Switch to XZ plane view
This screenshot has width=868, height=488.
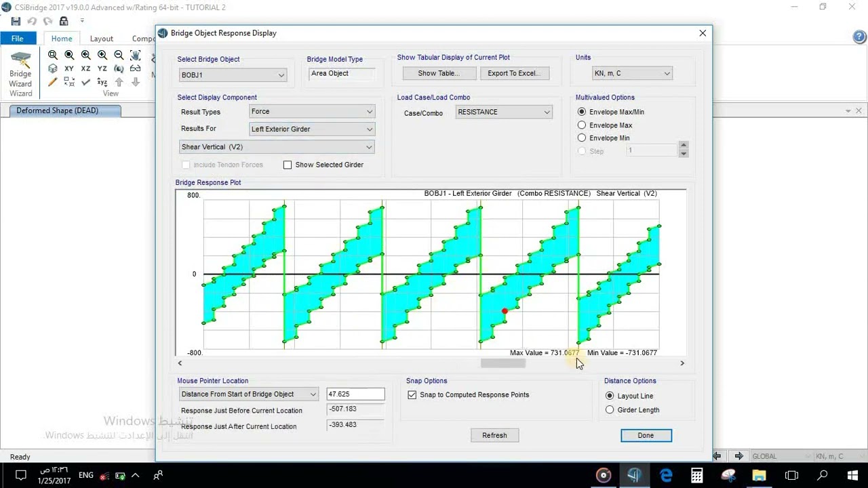tap(85, 68)
